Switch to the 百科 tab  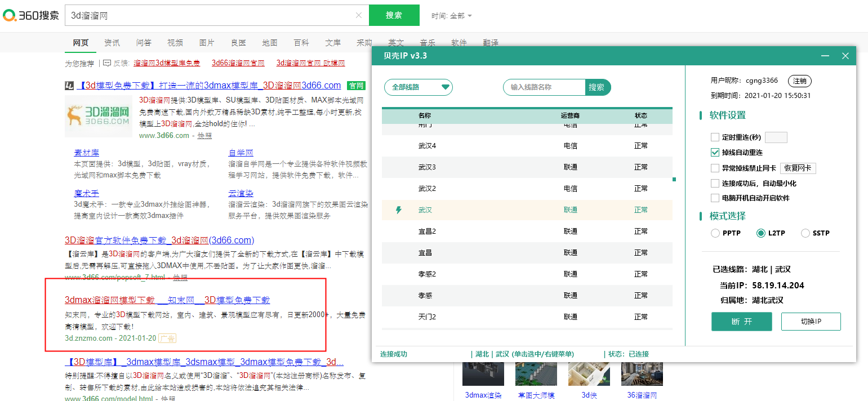[301, 43]
